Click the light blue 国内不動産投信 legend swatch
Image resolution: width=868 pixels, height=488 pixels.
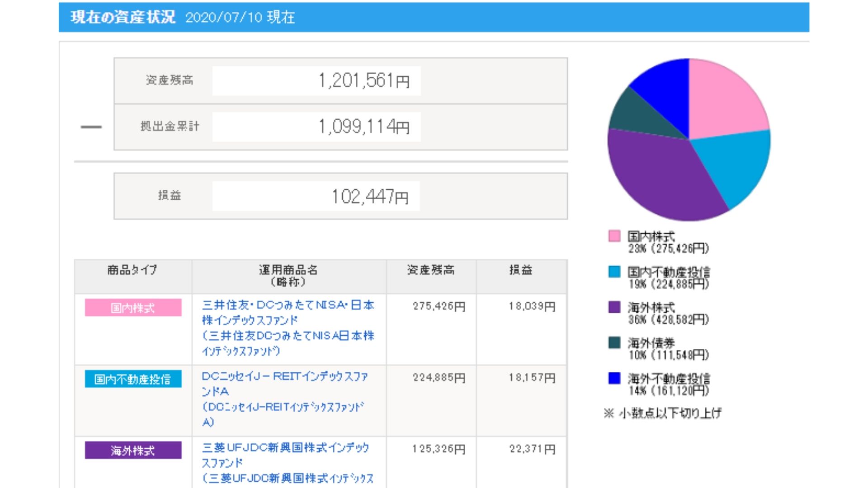(614, 272)
